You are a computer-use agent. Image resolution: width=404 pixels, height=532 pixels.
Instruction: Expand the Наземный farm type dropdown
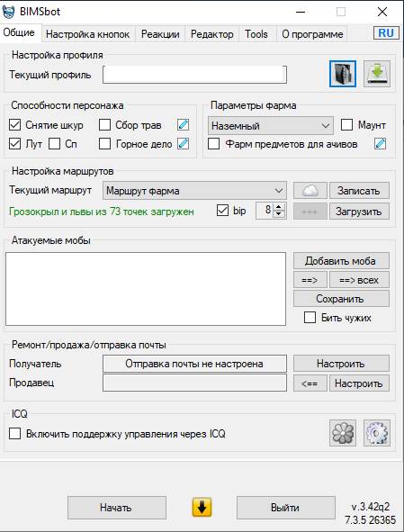271,126
